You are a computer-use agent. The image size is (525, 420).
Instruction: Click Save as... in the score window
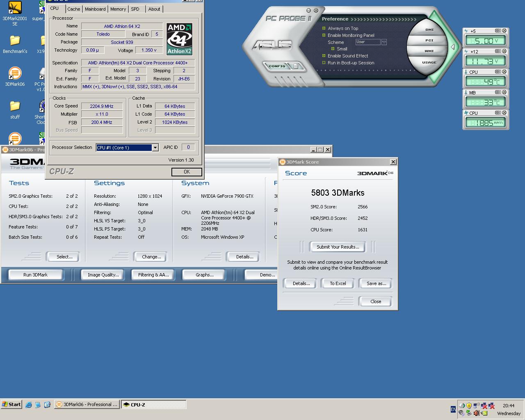click(376, 283)
